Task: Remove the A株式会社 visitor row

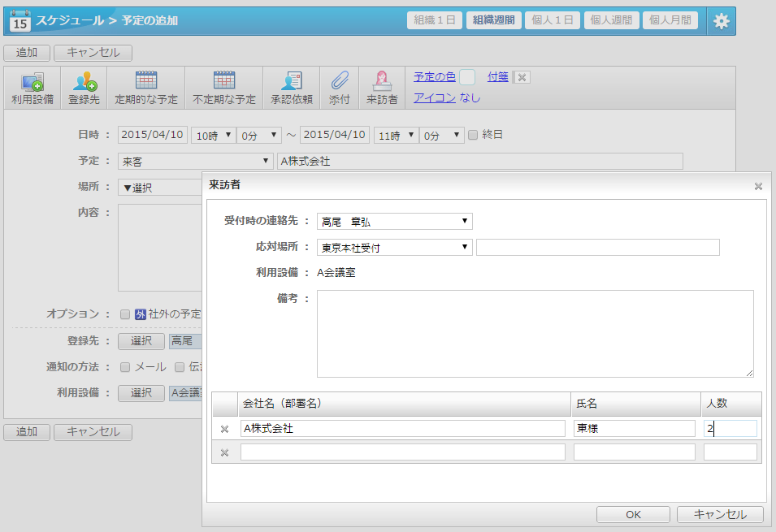Action: click(x=225, y=429)
